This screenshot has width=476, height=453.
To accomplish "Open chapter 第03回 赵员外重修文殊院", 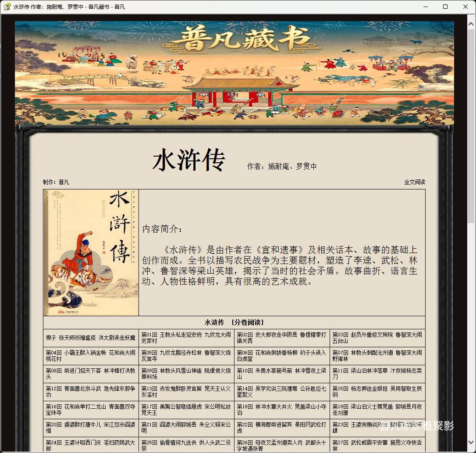I will 377,338.
